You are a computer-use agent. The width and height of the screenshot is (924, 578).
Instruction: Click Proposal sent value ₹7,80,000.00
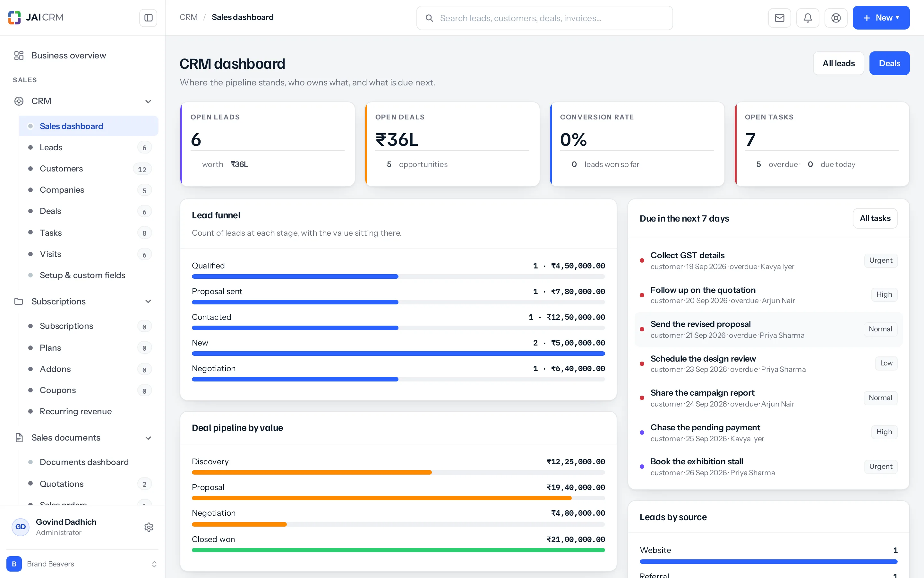(578, 291)
